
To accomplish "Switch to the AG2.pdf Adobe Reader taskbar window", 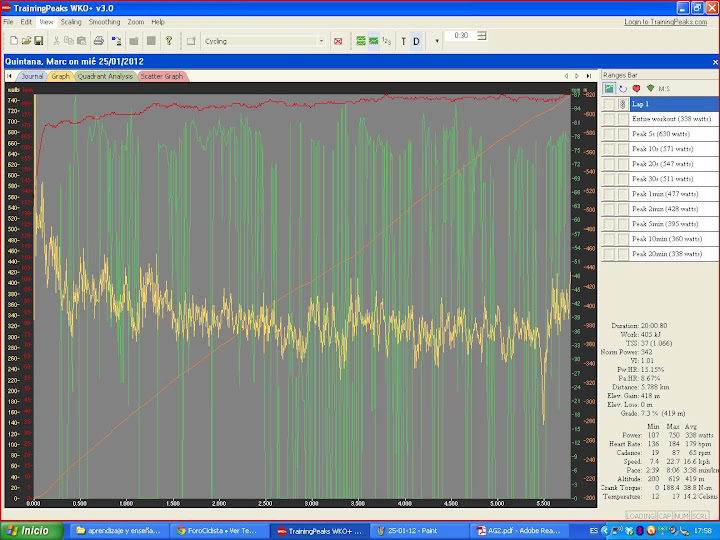I will [519, 531].
